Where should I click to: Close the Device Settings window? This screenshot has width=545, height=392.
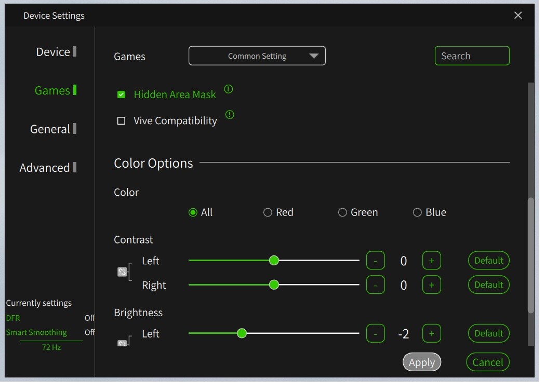click(518, 15)
